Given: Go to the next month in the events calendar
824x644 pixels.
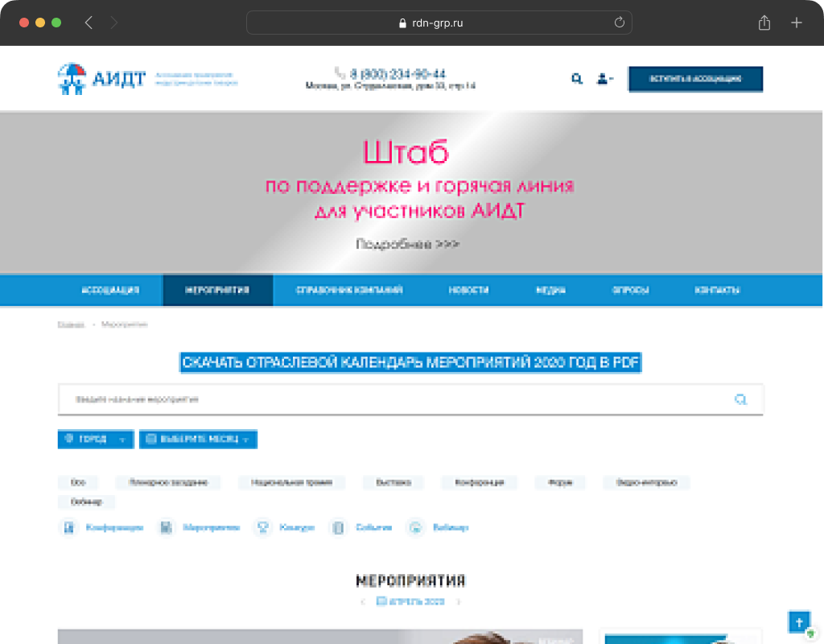Looking at the screenshot, I should click(x=459, y=601).
